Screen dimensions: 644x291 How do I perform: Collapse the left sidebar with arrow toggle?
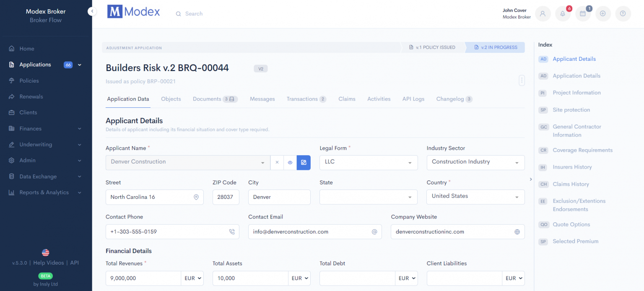tap(92, 12)
